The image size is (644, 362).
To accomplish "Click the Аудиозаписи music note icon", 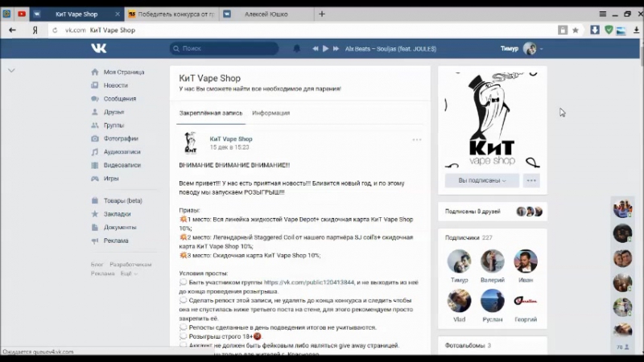I will [95, 152].
